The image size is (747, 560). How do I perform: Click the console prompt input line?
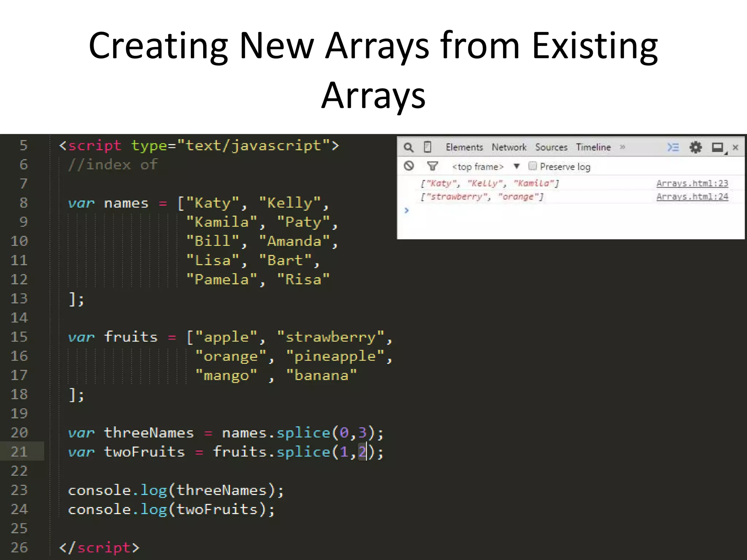coord(571,210)
